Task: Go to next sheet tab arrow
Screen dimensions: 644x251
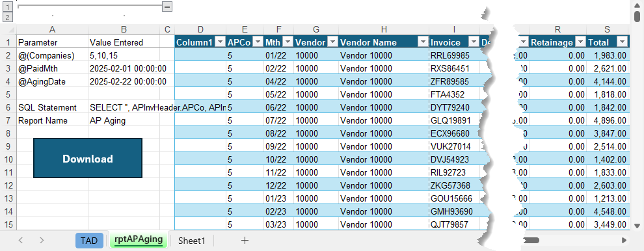Action: click(42, 241)
